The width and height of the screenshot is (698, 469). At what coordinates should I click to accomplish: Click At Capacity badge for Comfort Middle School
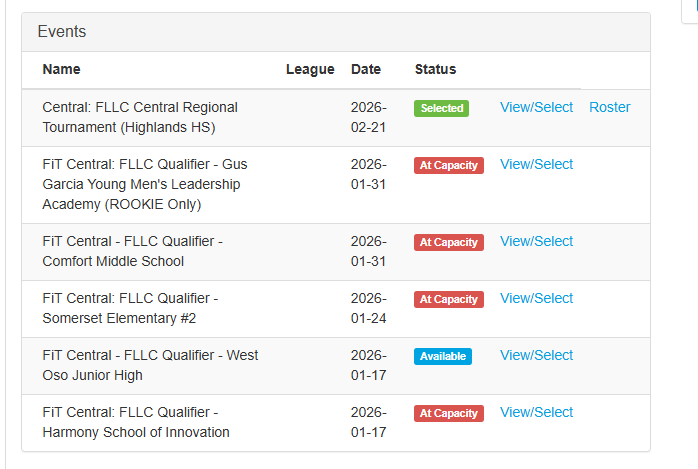[x=448, y=242]
